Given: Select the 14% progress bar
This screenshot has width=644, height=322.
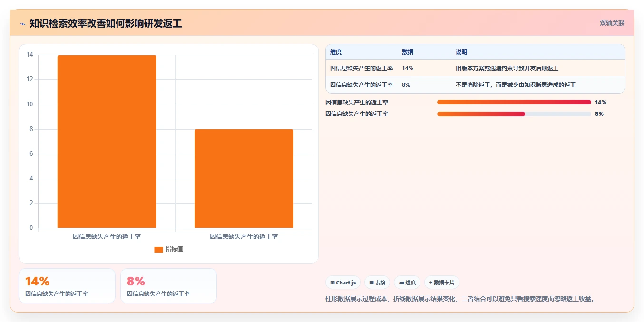Looking at the screenshot, I should click(514, 102).
